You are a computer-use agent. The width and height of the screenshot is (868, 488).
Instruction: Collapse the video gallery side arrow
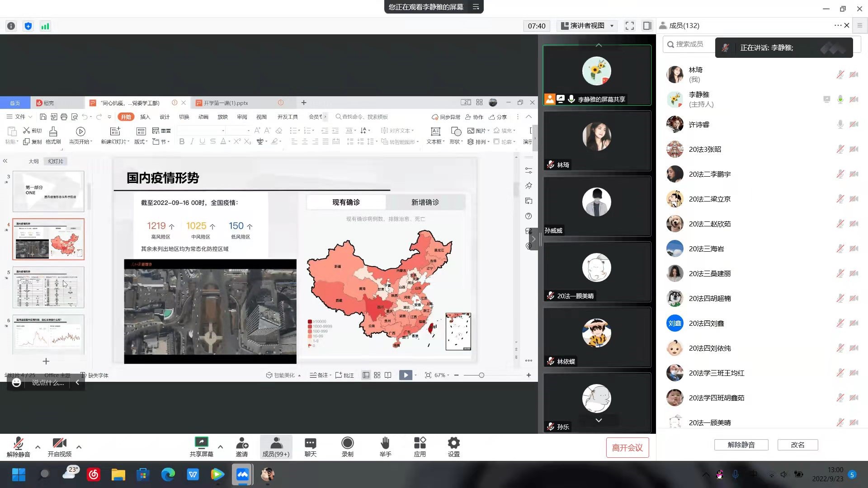pyautogui.click(x=533, y=239)
